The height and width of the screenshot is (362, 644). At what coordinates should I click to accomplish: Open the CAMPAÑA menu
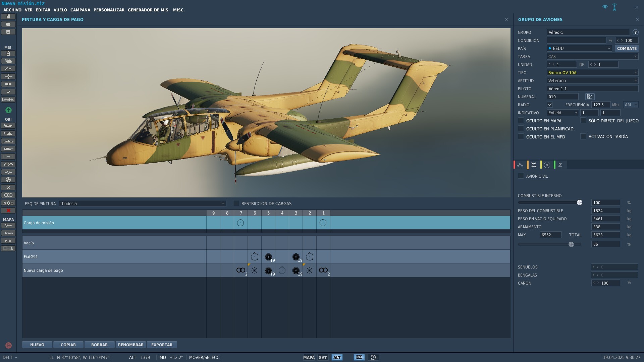point(80,10)
